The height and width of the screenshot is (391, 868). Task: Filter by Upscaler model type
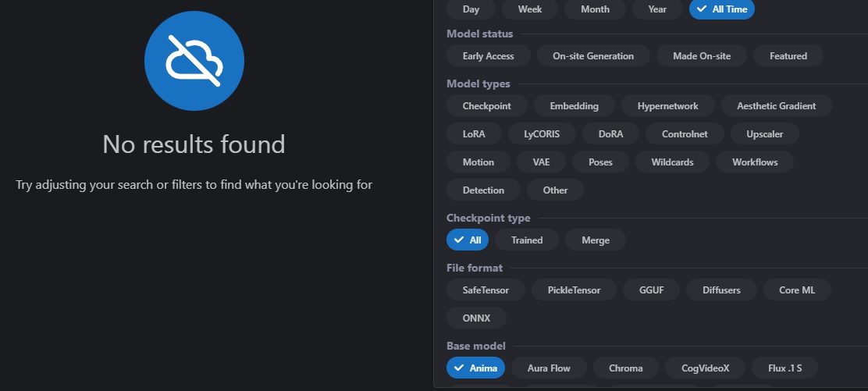(x=764, y=134)
